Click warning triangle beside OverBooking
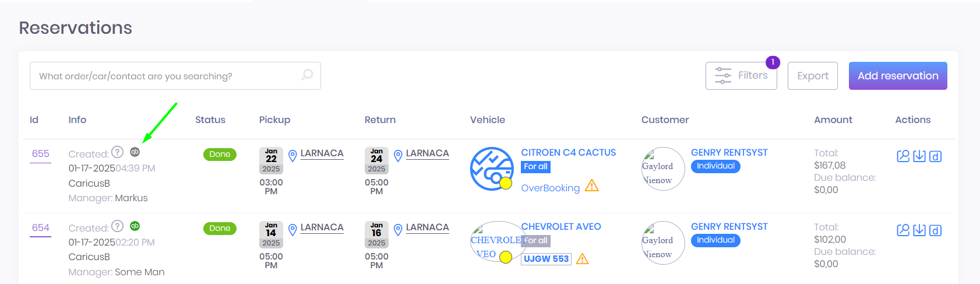Screen dimensions: 980x284 coord(592,186)
